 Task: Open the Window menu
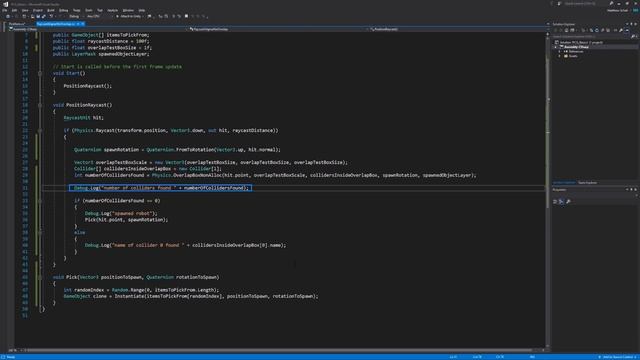pos(128,10)
